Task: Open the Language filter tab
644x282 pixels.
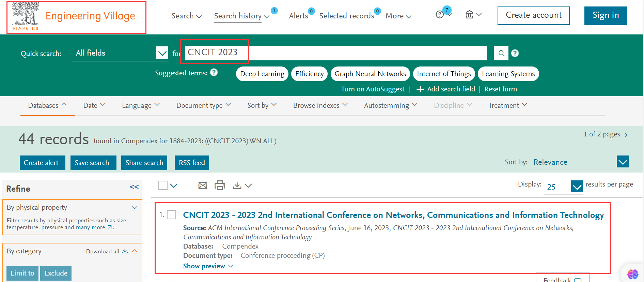Action: coord(141,105)
